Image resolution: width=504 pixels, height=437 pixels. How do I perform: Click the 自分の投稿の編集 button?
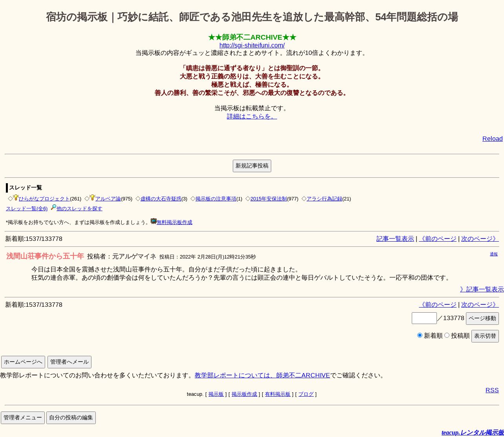(x=71, y=418)
